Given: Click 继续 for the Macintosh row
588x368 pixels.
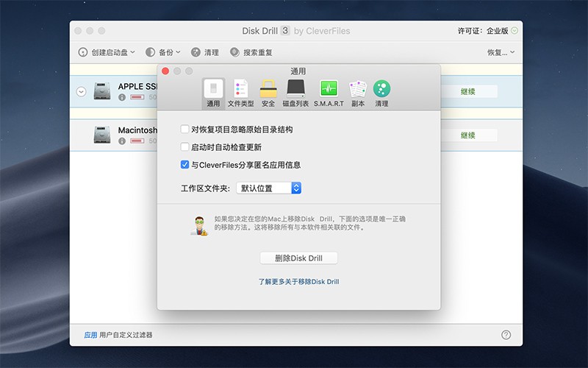Looking at the screenshot, I should click(x=467, y=135).
